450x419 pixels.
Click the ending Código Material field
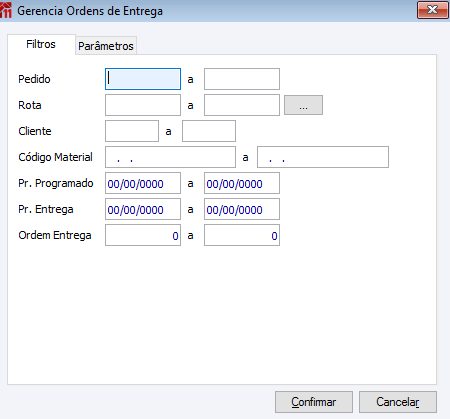[323, 157]
